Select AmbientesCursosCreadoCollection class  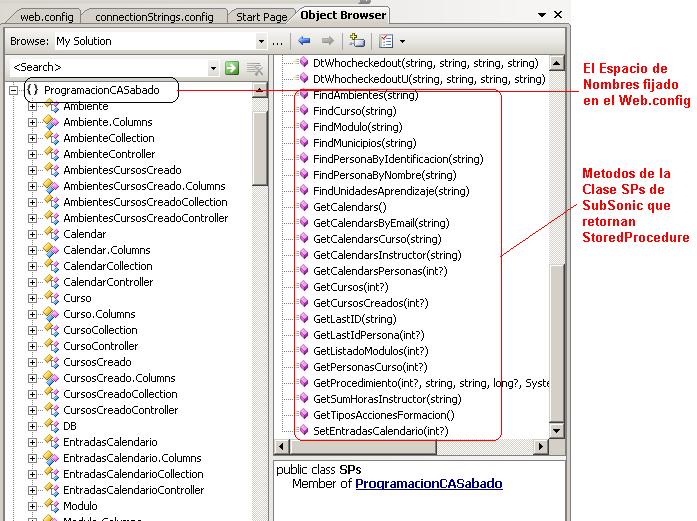(x=145, y=202)
